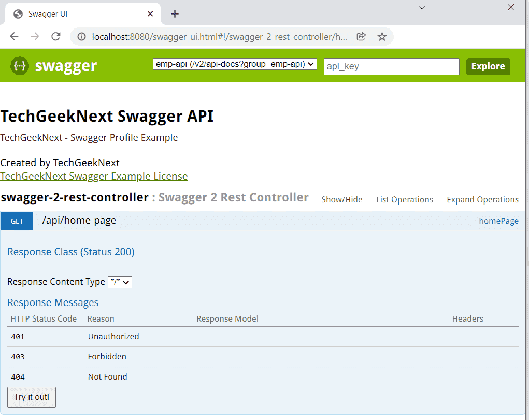Click the 'Forbidden' reason cell
The width and height of the screenshot is (529, 420).
click(107, 357)
